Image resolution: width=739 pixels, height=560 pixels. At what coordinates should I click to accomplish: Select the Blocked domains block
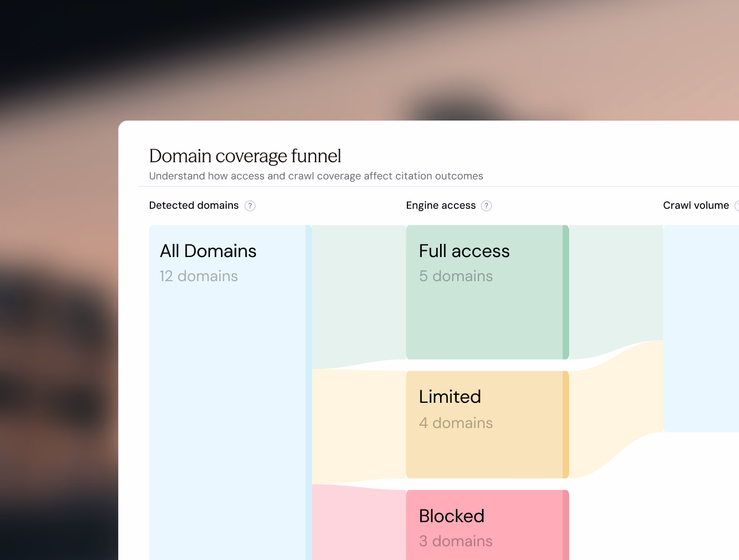pos(487,525)
